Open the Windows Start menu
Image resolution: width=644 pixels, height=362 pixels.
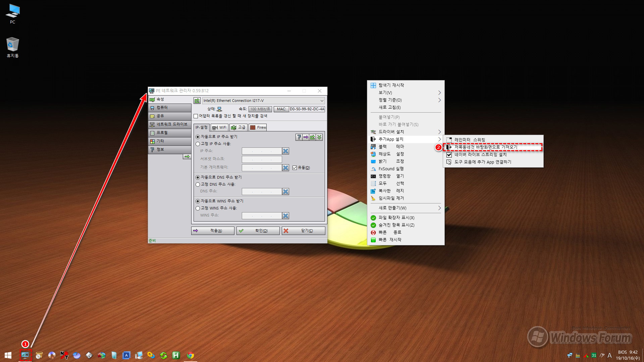click(x=8, y=355)
